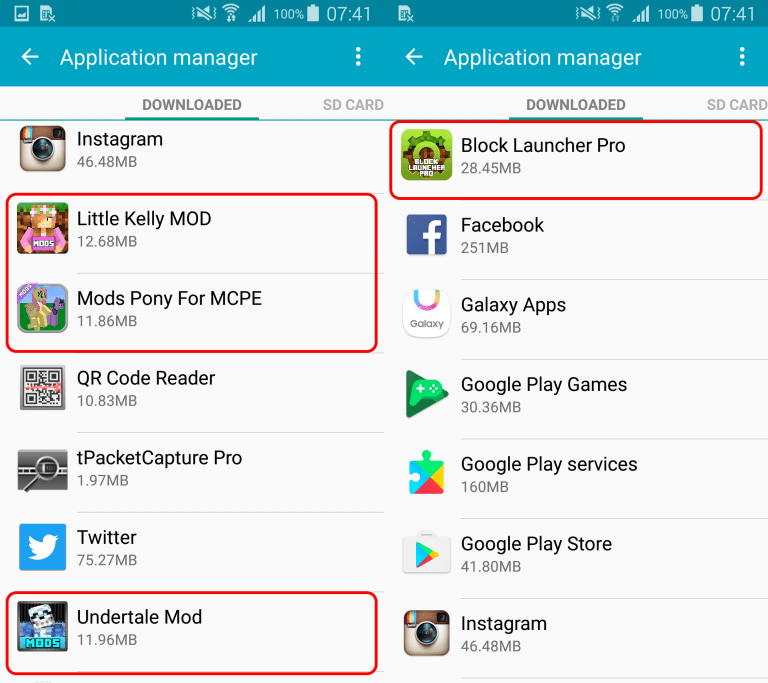
Task: Open right screen's three-dot overflow menu
Action: pos(743,57)
